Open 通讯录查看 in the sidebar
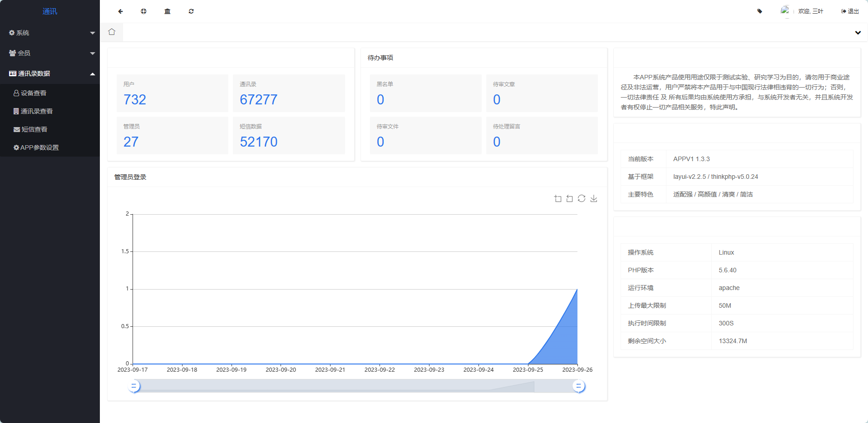 [x=36, y=111]
